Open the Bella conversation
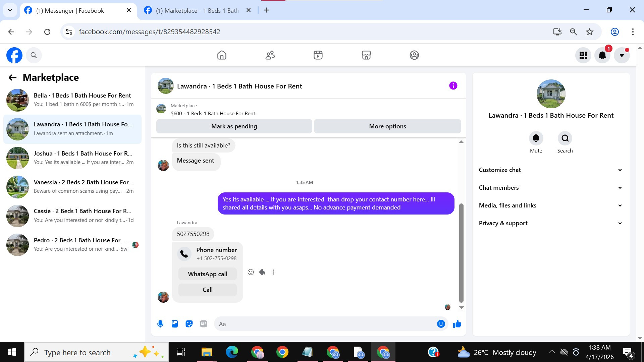Viewport: 644px width, 362px height. click(x=72, y=100)
